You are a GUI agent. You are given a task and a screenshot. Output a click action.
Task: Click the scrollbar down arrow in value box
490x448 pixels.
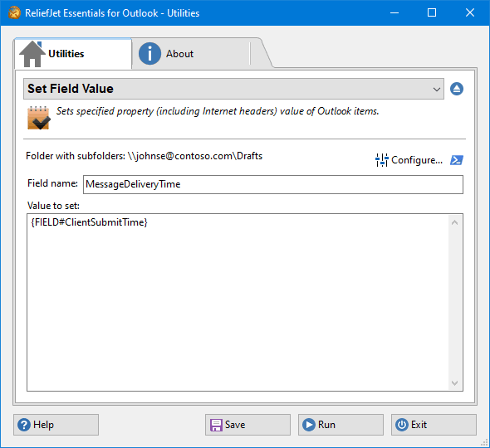pos(455,382)
